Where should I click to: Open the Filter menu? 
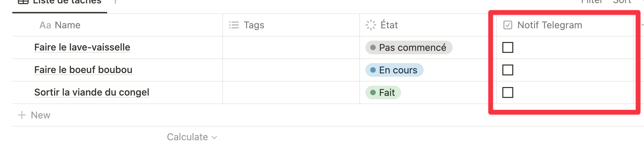(591, 2)
